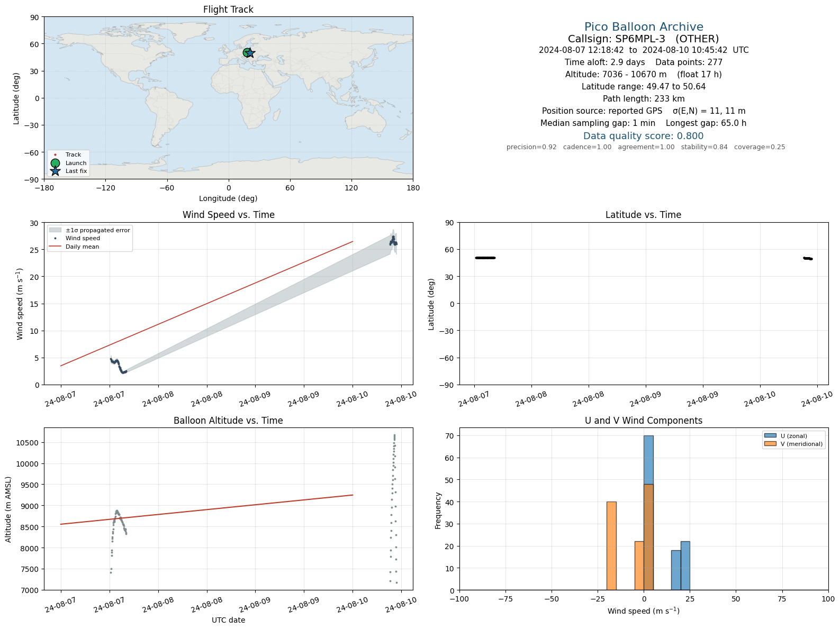
Task: Click the "10500" altitude tick label
Action: coord(28,443)
